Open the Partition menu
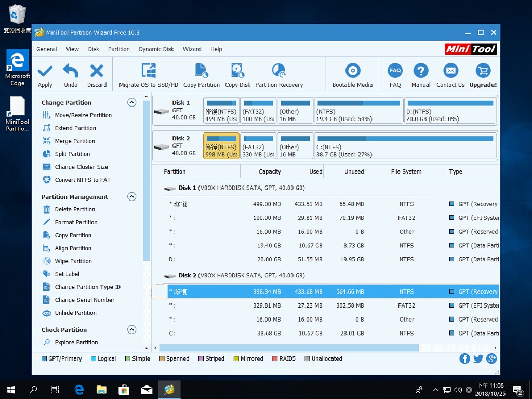 (119, 49)
